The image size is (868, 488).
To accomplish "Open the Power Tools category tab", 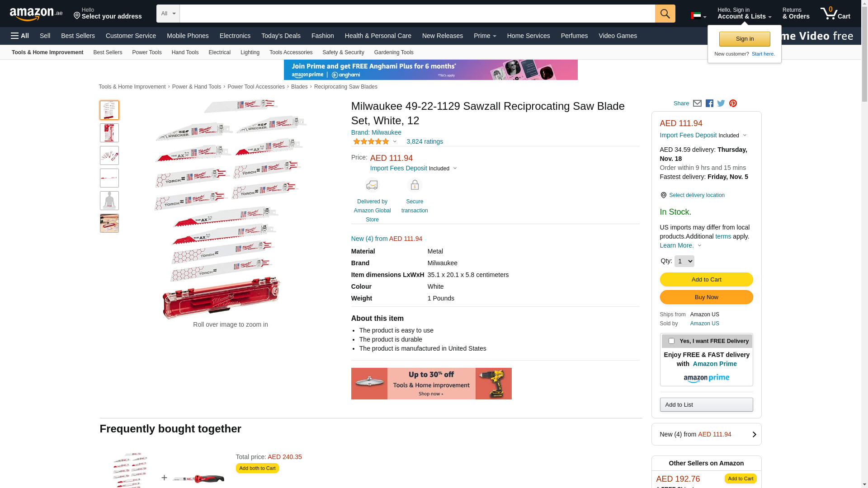I will point(146,52).
